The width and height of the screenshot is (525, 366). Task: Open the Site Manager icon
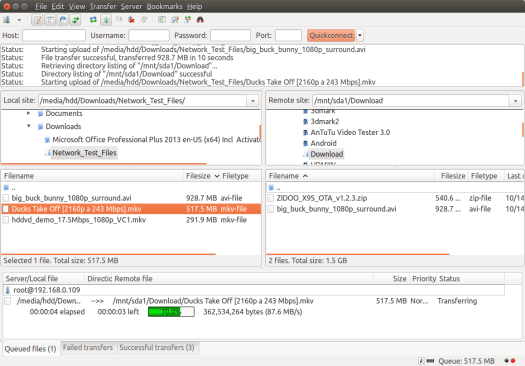coord(7,20)
